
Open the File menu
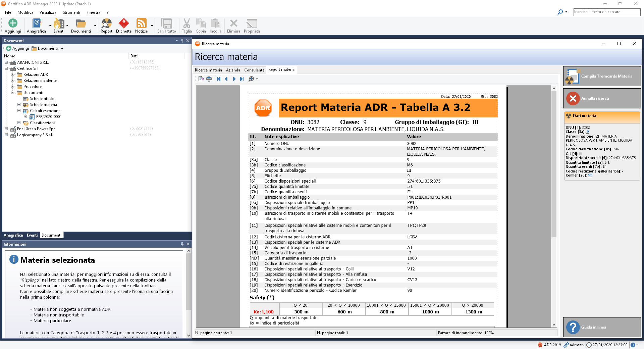(x=8, y=12)
